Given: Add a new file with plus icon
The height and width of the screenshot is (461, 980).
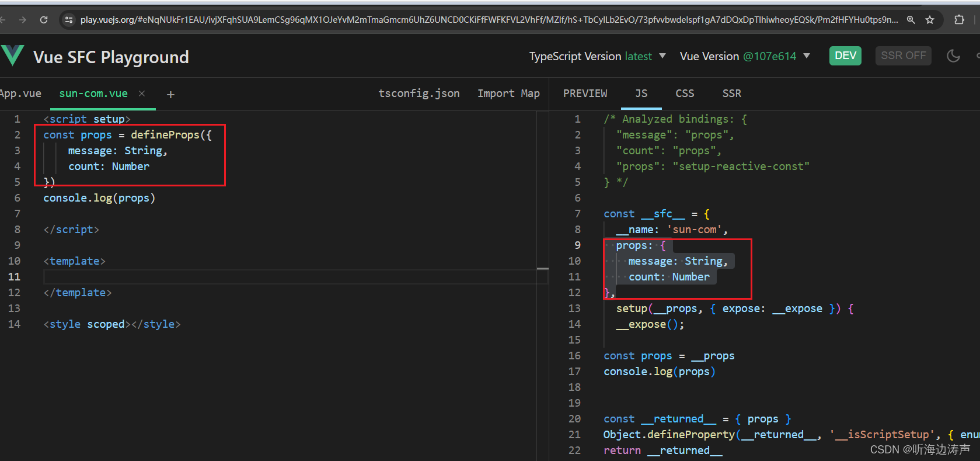Looking at the screenshot, I should pyautogui.click(x=170, y=94).
